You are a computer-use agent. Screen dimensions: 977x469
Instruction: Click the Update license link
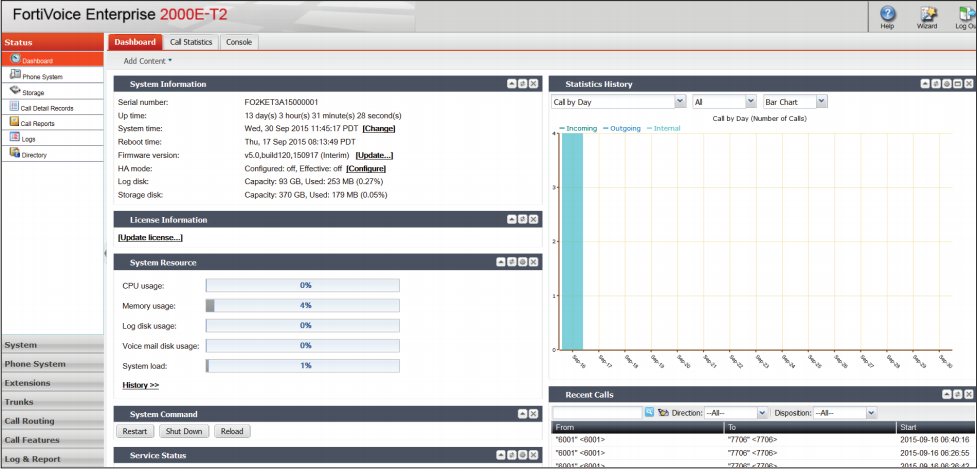(150, 237)
